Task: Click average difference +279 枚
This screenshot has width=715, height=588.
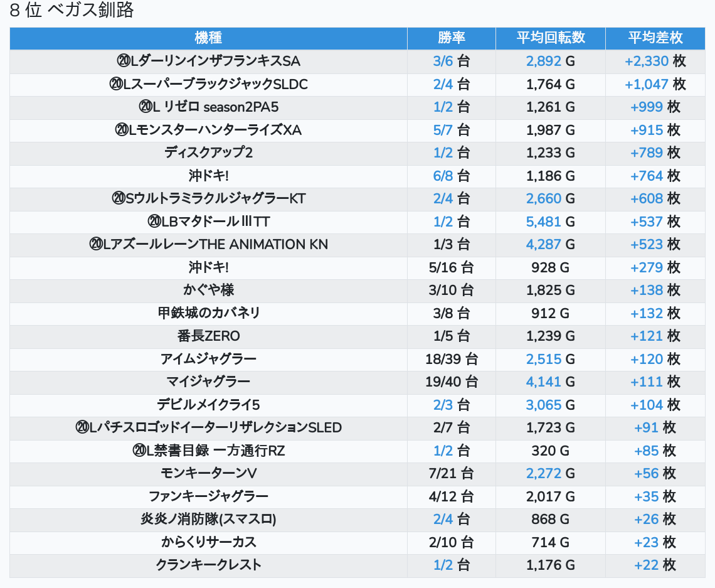Action: pyautogui.click(x=655, y=267)
